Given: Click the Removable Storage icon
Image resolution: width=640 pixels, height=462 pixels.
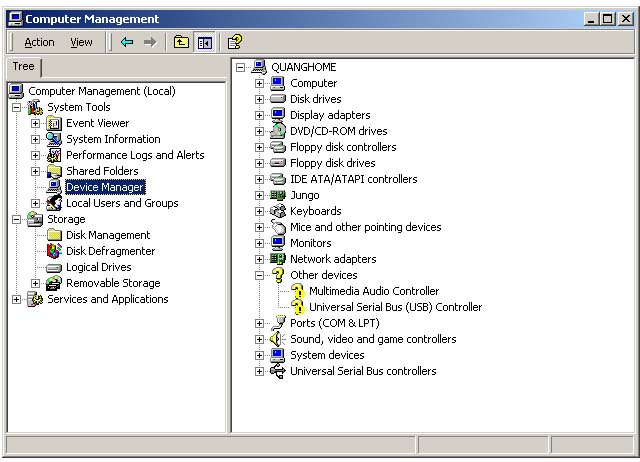Looking at the screenshot, I should [x=54, y=283].
